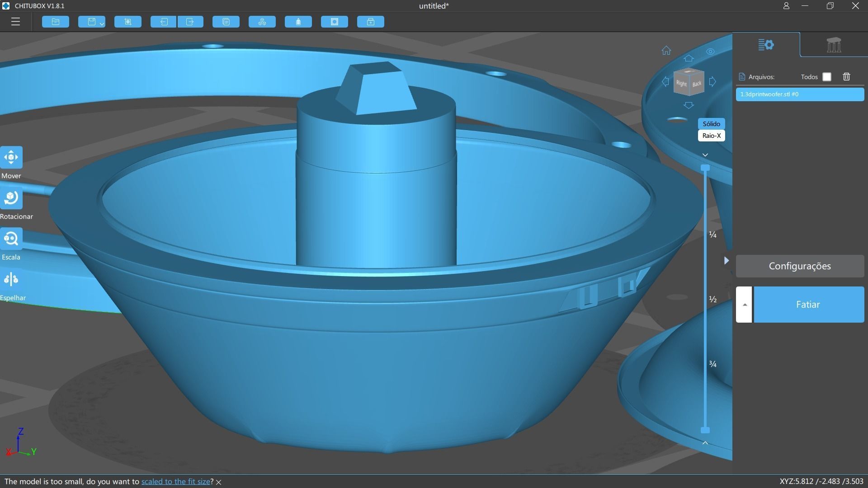Expand the Fatiar options arrow
868x488 pixels.
point(744,305)
